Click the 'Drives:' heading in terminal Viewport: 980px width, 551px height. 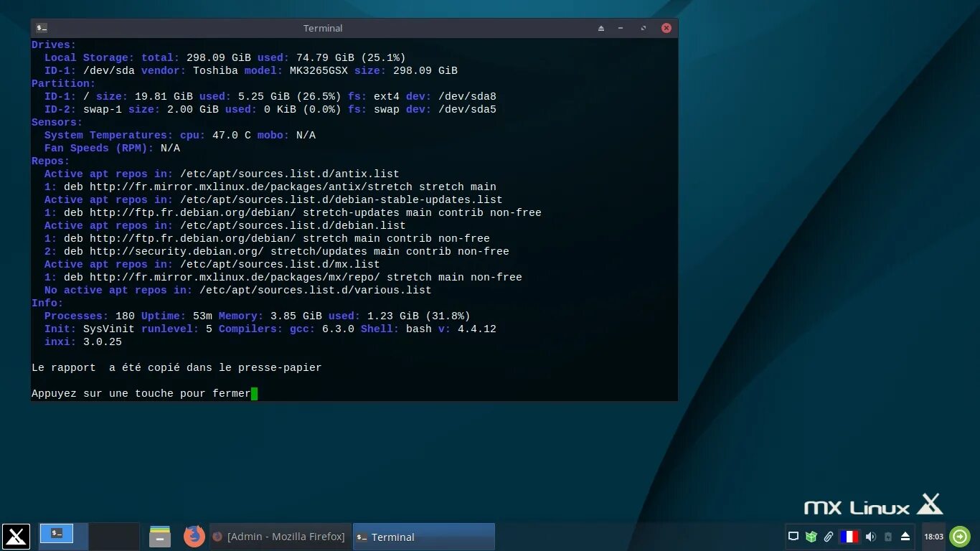54,44
